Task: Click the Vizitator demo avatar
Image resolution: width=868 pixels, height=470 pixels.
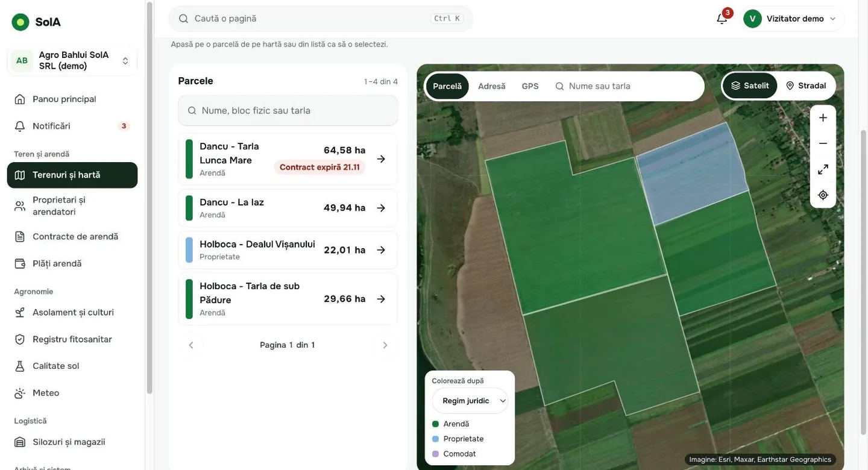Action: (752, 19)
